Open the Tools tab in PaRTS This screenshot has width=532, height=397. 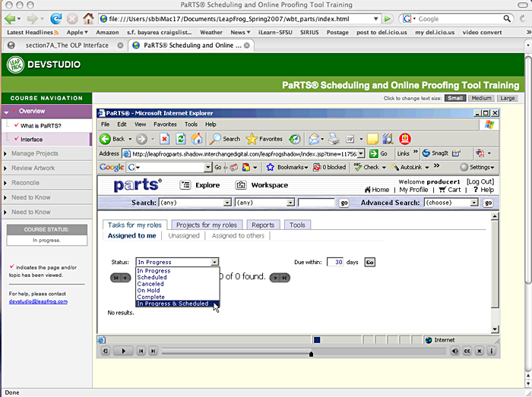tap(297, 225)
